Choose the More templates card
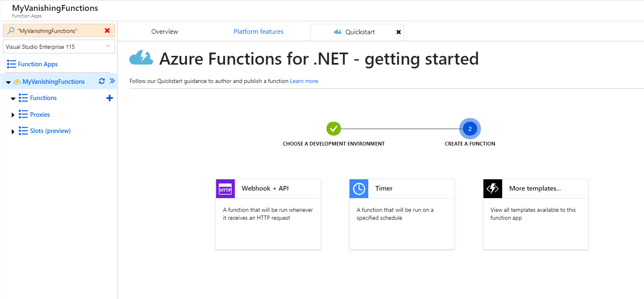The image size is (644, 299). tap(536, 214)
